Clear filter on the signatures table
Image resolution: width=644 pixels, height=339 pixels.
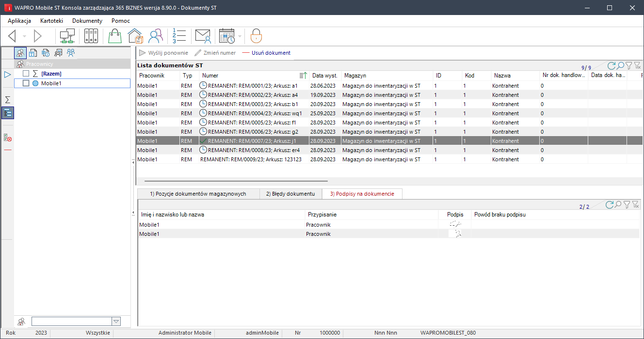pyautogui.click(x=636, y=205)
